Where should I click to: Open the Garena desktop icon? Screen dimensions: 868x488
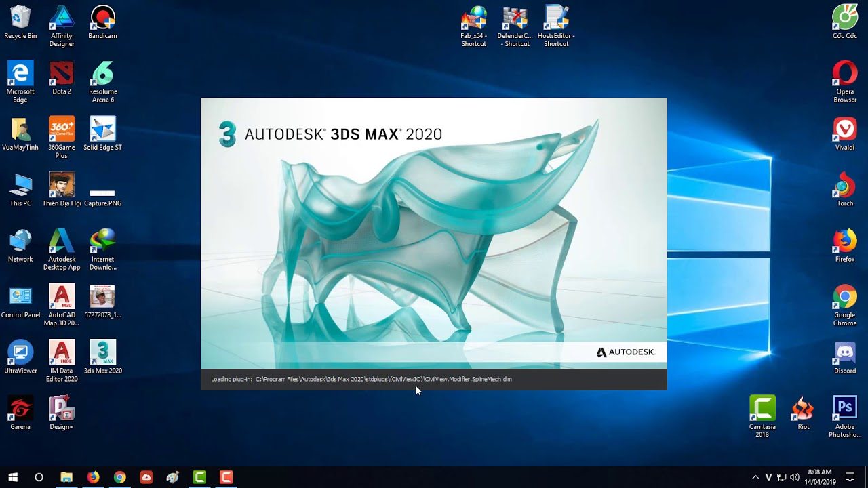pos(20,413)
